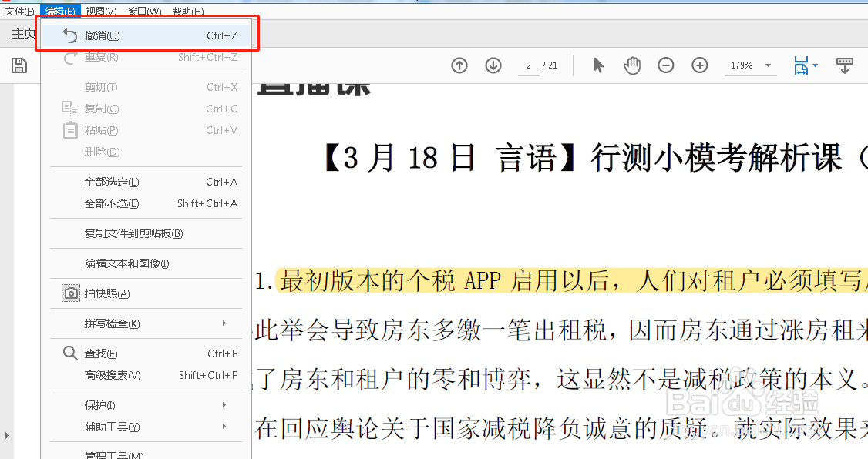Zoom in with the plus icon
The image size is (868, 459).
(x=700, y=65)
